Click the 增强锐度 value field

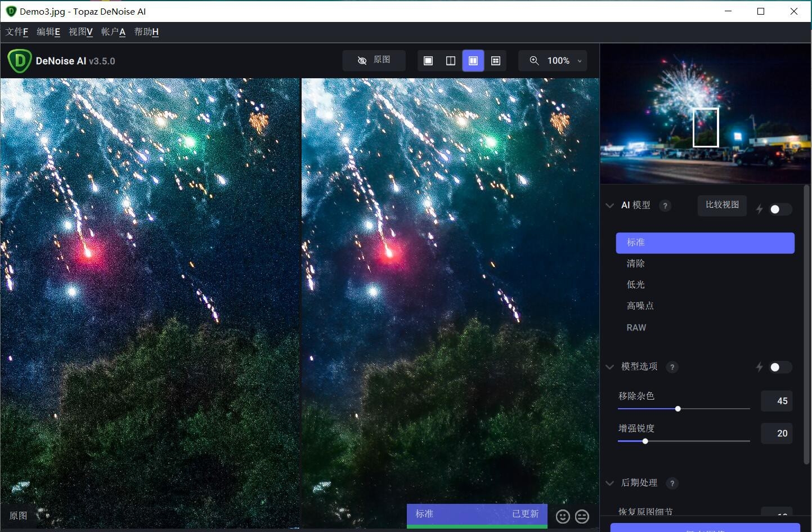pyautogui.click(x=777, y=433)
